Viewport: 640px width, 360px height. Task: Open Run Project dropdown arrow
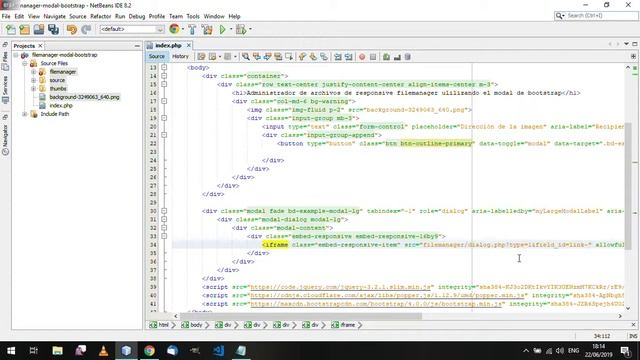pos(231,29)
